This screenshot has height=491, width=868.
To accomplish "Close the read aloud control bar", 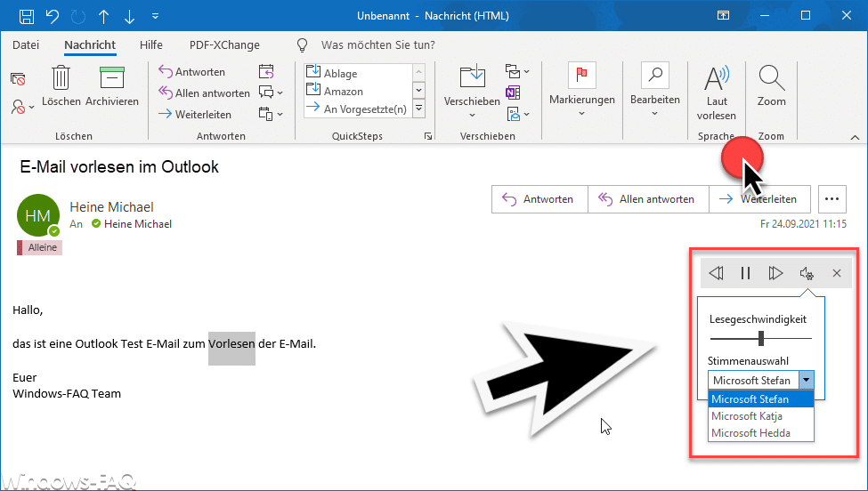I will 837,273.
